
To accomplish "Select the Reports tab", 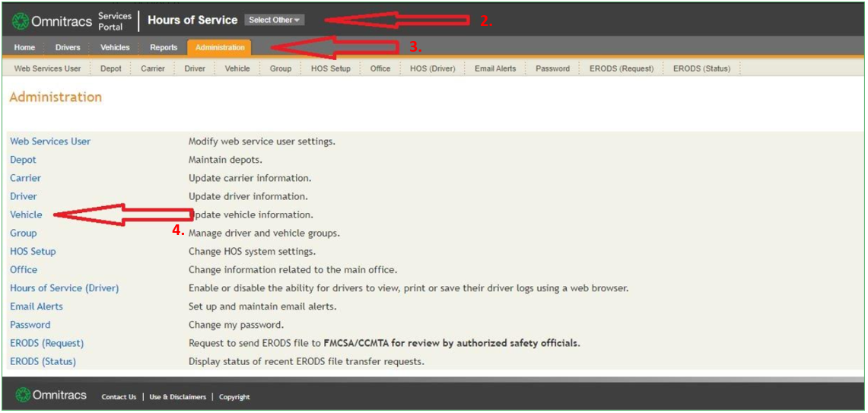I will [x=164, y=48].
